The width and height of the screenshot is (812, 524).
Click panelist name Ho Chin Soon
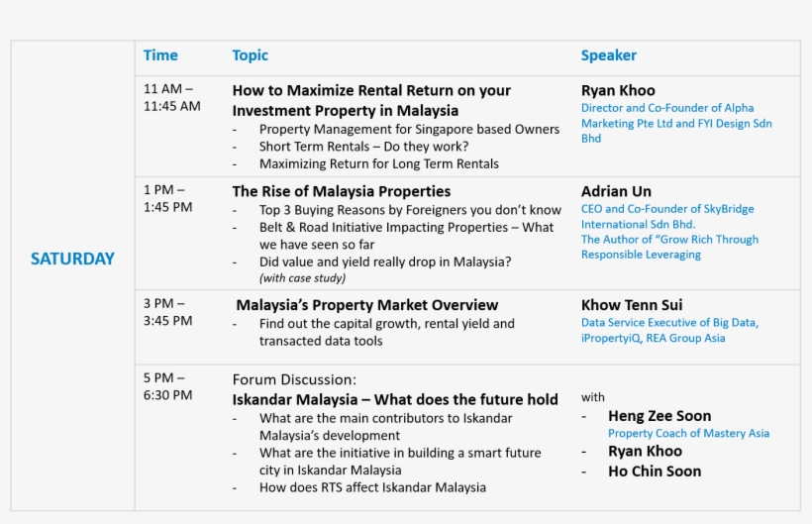point(655,472)
